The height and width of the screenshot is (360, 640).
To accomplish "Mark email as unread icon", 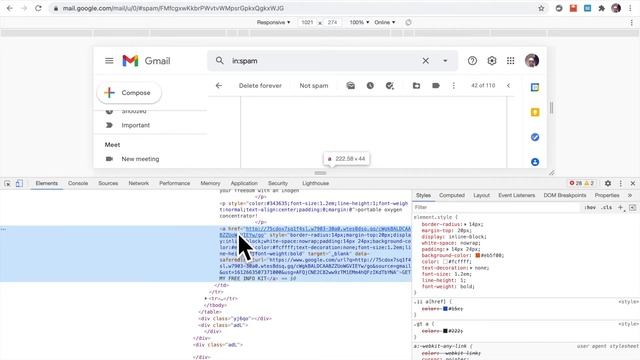I will [x=351, y=85].
